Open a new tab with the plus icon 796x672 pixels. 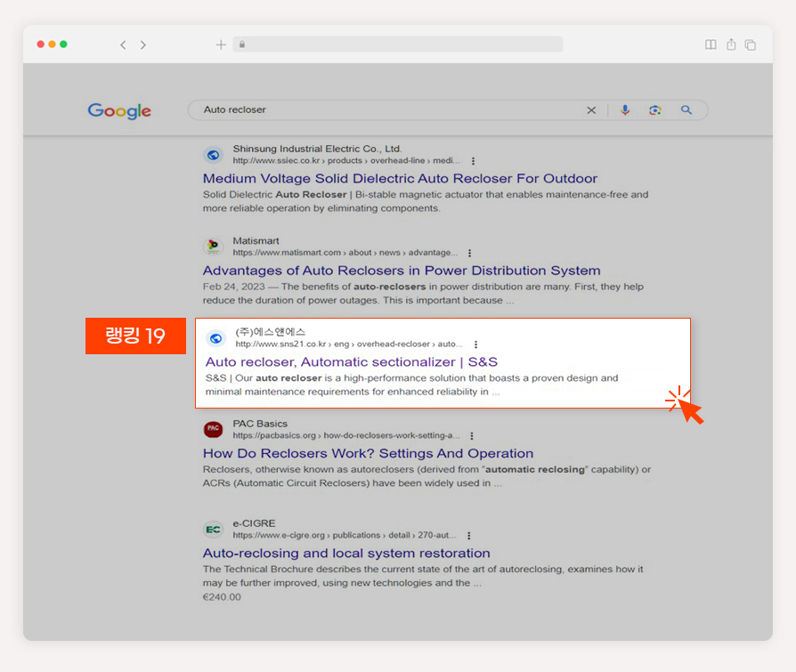221,45
